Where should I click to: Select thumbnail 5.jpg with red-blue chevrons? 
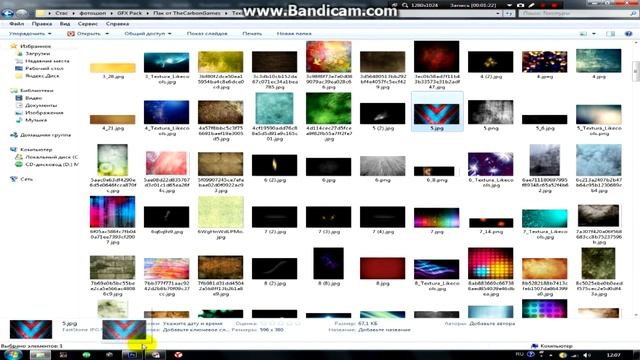tap(436, 113)
